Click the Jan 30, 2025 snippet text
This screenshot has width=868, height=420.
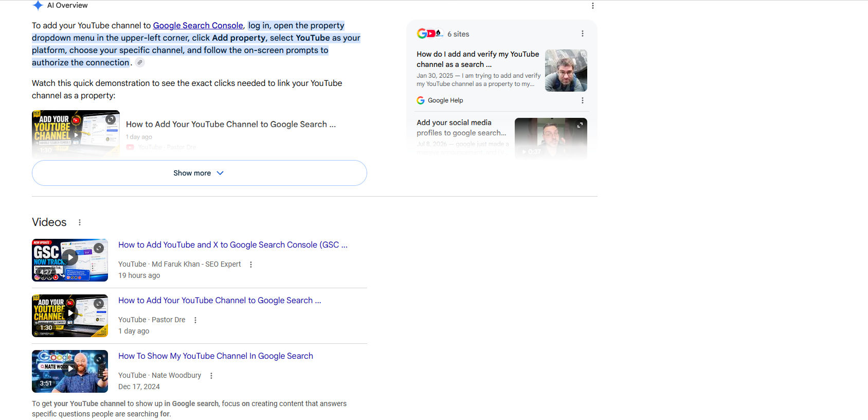(x=478, y=80)
